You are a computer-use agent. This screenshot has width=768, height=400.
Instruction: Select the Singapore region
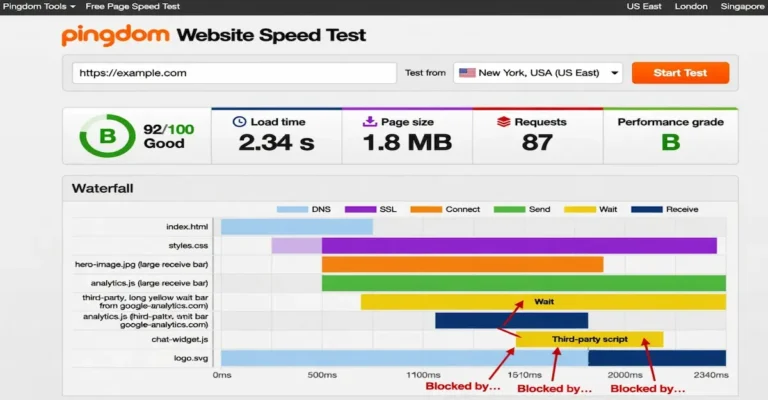[742, 6]
